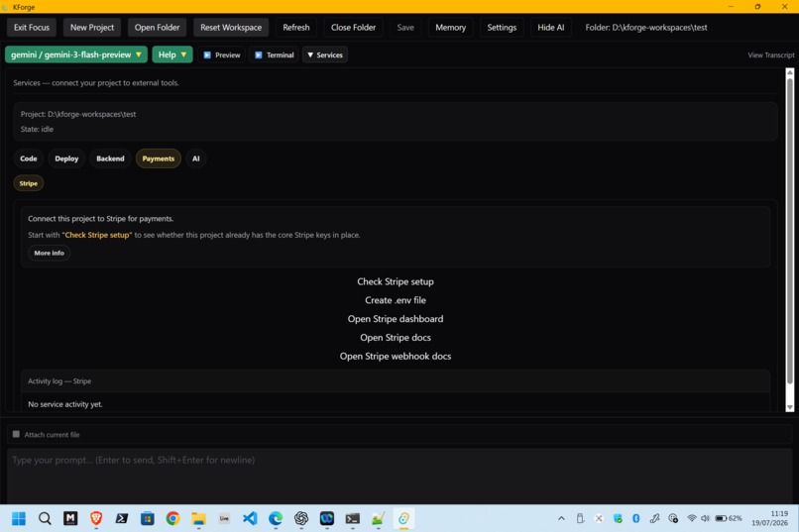Toggle the Terminal panel
This screenshot has width=799, height=532.
pyautogui.click(x=275, y=54)
